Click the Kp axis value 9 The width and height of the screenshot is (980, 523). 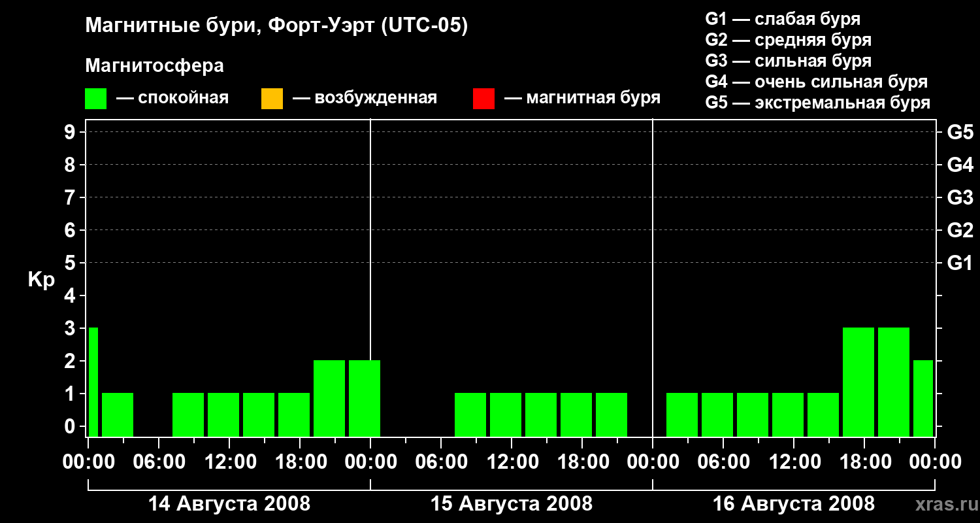pyautogui.click(x=70, y=133)
